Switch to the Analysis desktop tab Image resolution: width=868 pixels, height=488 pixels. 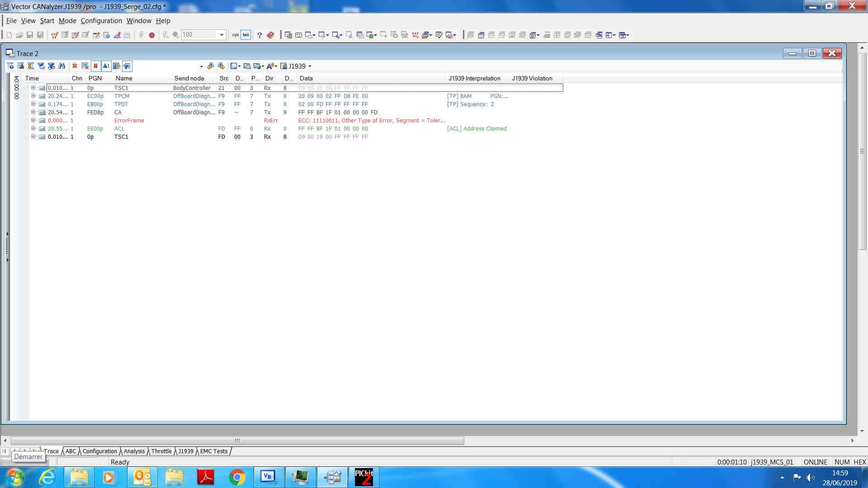pos(134,451)
